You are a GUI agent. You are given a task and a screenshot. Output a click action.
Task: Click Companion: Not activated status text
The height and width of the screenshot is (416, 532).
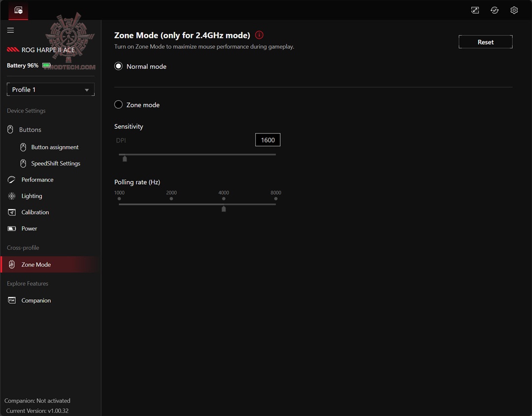click(37, 400)
